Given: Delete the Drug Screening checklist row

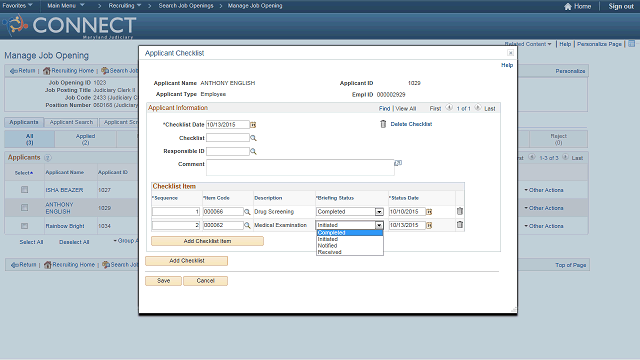Looking at the screenshot, I should [460, 211].
